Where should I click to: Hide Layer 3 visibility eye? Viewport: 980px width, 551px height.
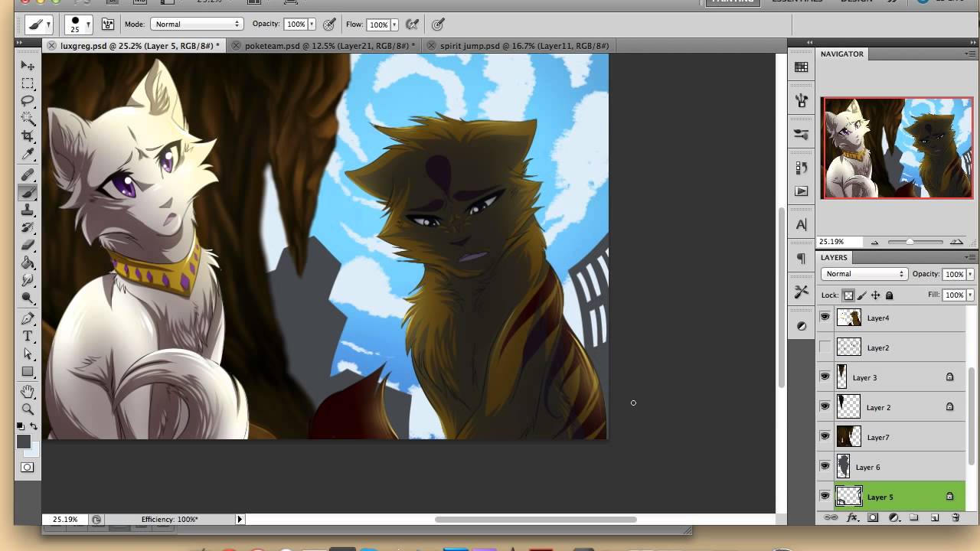point(825,377)
